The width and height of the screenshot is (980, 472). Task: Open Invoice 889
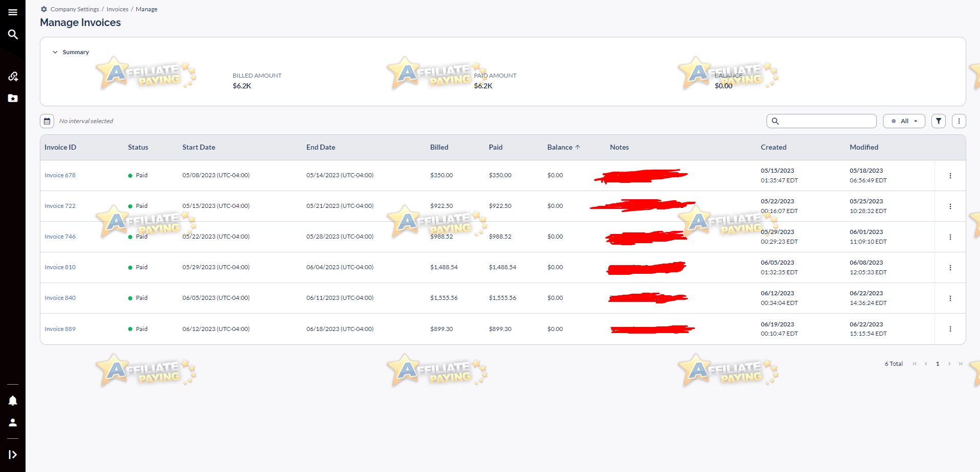coord(60,329)
